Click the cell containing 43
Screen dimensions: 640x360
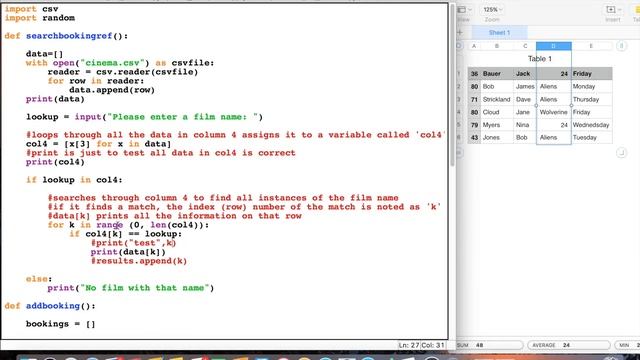pos(474,138)
